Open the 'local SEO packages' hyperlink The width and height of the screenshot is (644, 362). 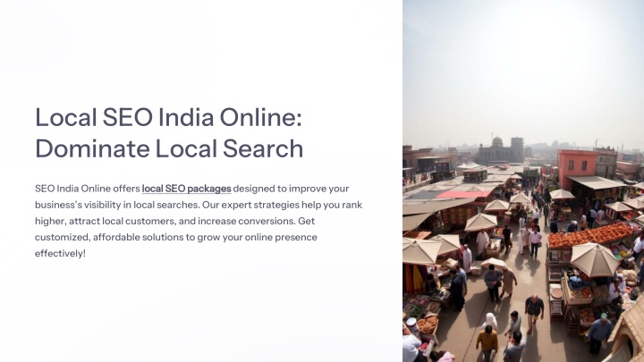(186, 189)
